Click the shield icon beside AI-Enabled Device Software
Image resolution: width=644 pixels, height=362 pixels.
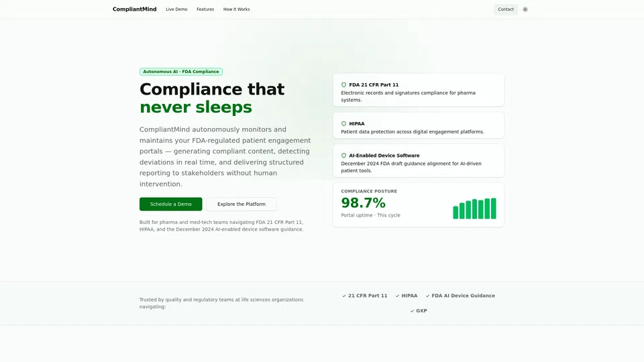click(343, 156)
